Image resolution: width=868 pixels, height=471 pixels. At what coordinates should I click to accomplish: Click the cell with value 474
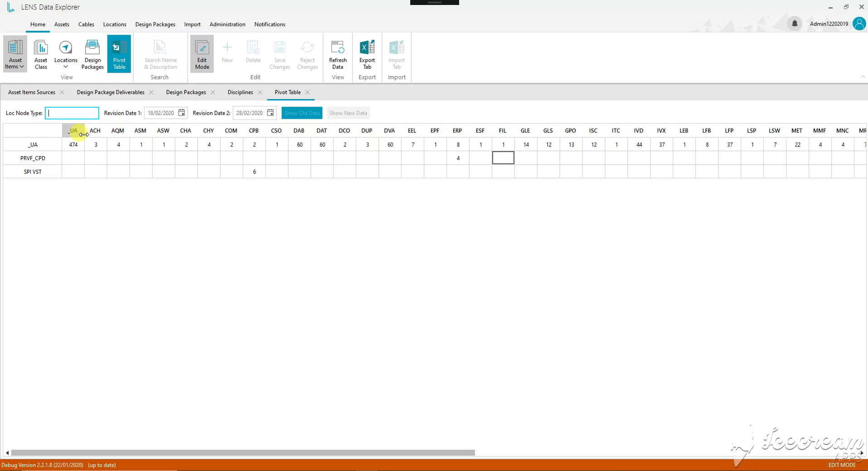[x=73, y=145]
